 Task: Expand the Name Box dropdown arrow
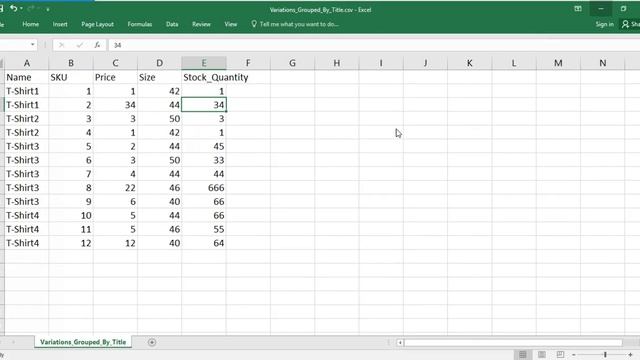pyautogui.click(x=32, y=44)
